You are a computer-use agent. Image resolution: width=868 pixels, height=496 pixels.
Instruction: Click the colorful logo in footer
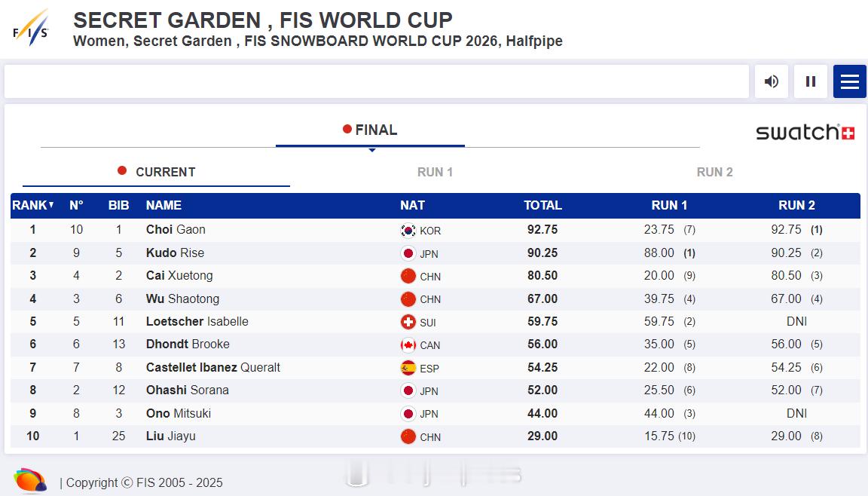point(30,480)
